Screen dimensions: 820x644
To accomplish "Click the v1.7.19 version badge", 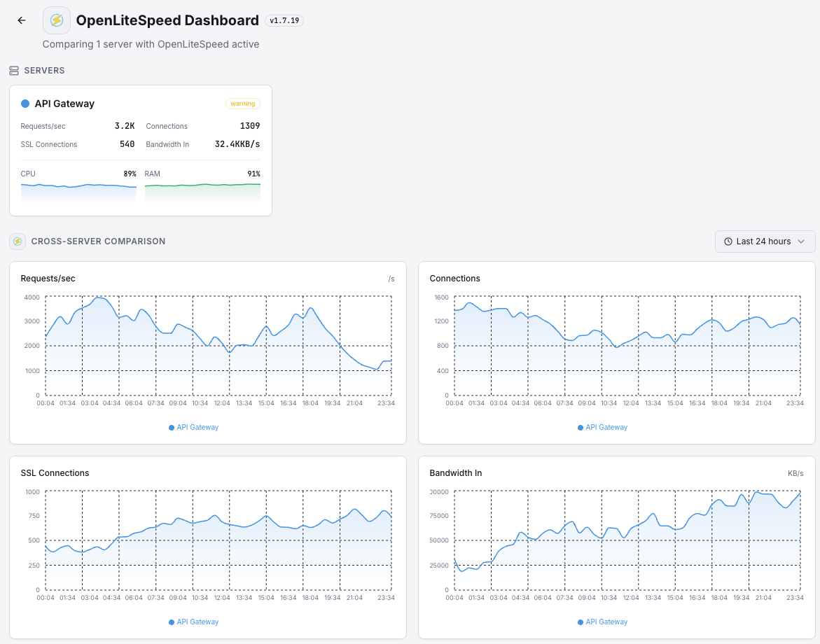I will (284, 20).
